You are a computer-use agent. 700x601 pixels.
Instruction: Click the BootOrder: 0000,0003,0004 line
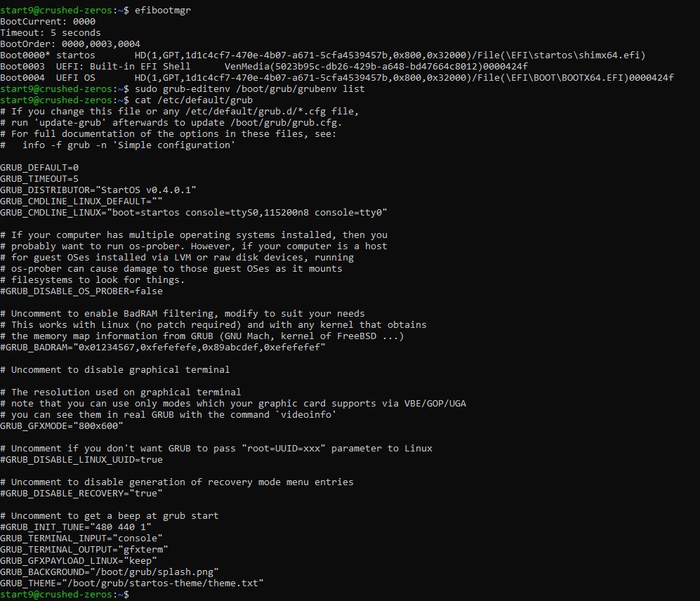click(70, 44)
